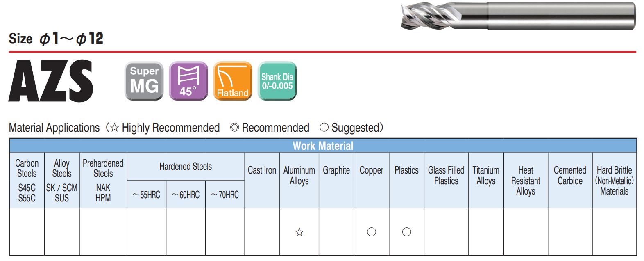Click the Work Material table header
644x261 pixels.
coord(323,146)
